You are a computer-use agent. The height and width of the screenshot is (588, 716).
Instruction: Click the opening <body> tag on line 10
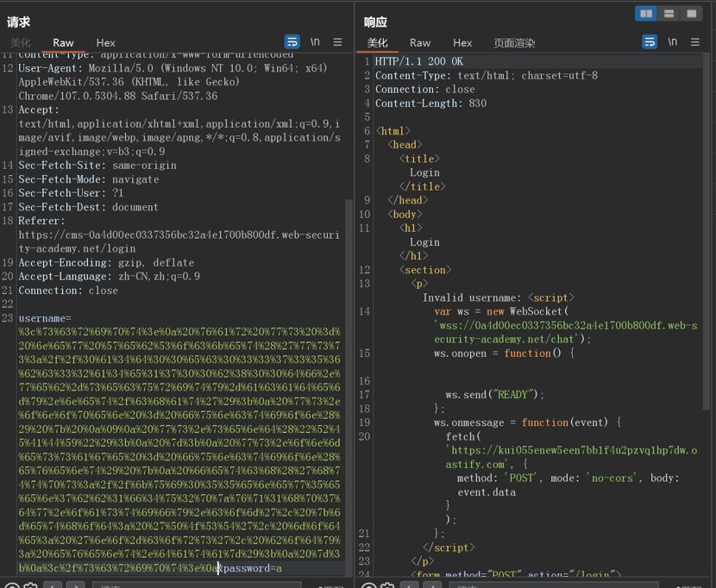click(x=405, y=214)
